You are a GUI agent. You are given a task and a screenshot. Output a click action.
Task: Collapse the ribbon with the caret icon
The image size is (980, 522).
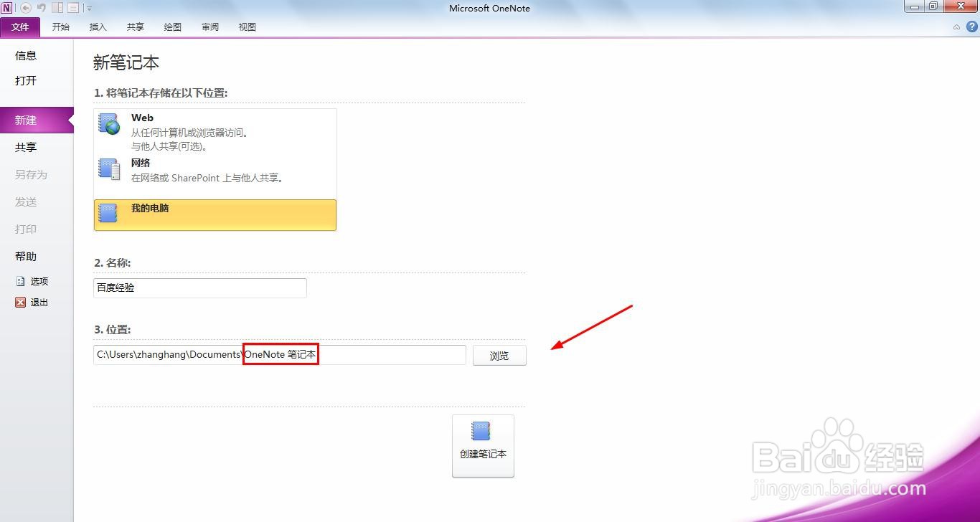956,27
